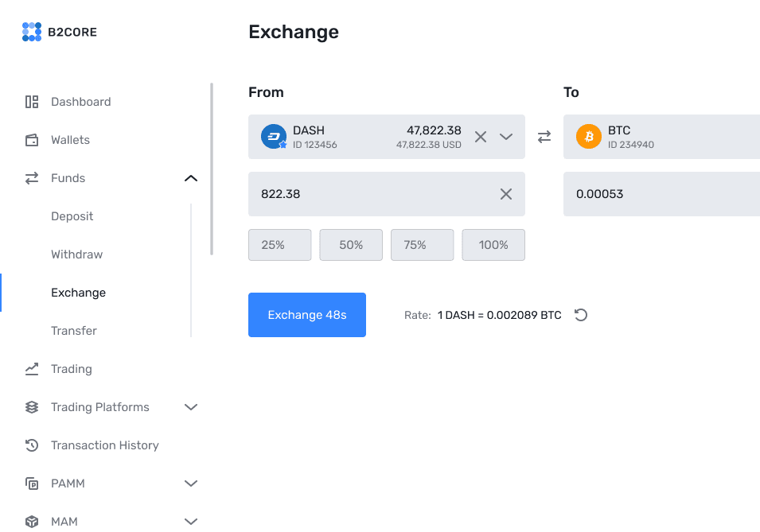Viewport: 760px width, 532px height.
Task: Open the To BTC wallet selector
Action: click(661, 137)
